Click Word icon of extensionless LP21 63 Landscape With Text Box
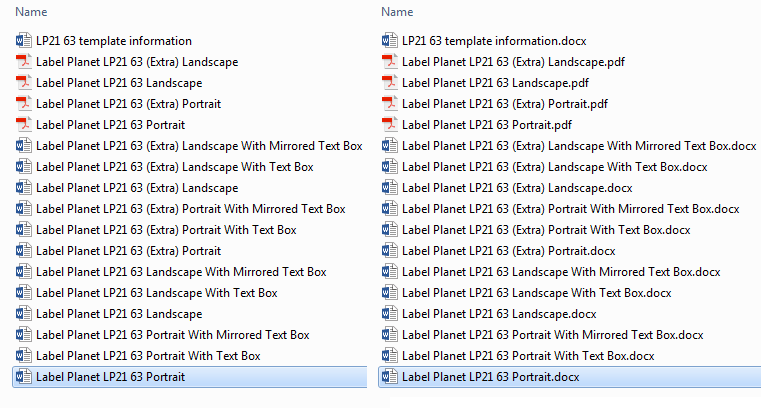The image size is (761, 408). 23,293
